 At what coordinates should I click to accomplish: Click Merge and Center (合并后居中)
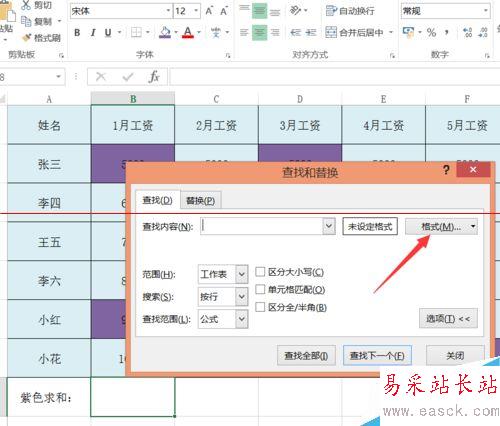(x=354, y=33)
